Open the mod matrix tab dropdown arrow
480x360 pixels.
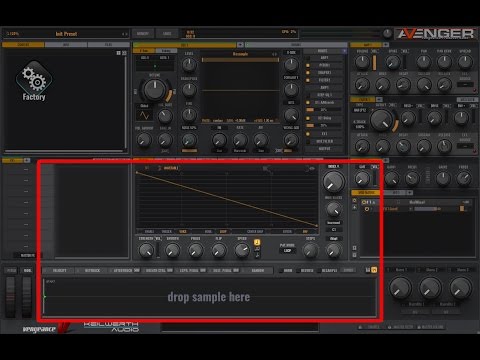coord(410,193)
